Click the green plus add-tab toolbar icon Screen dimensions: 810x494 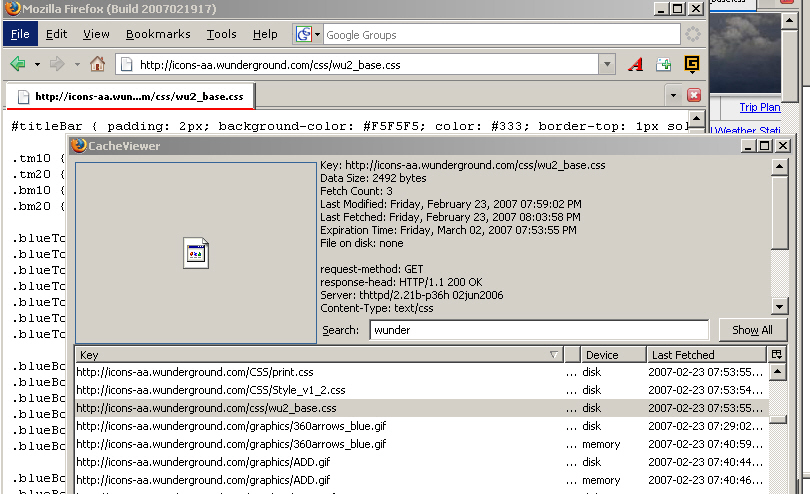click(664, 65)
